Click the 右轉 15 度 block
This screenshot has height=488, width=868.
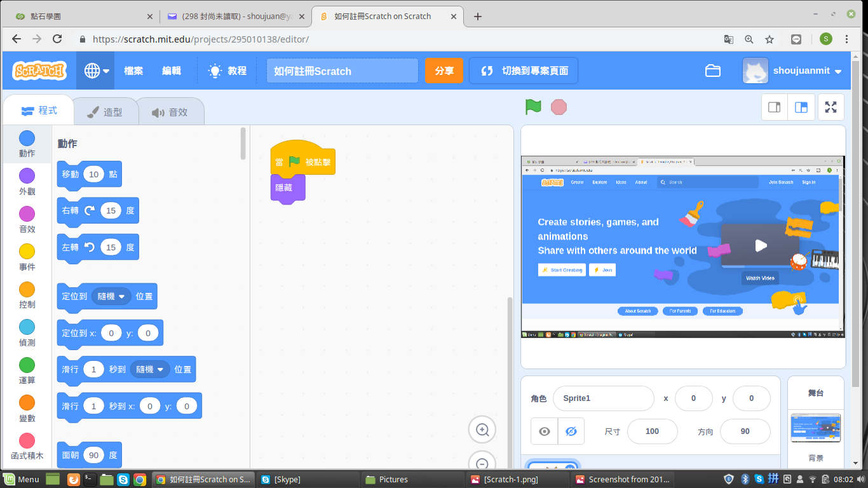98,211
